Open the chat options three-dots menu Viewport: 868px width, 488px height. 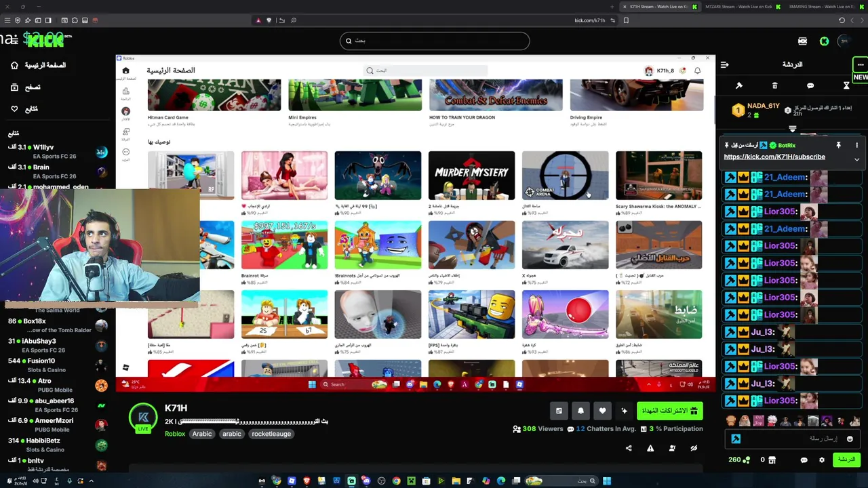click(x=861, y=64)
